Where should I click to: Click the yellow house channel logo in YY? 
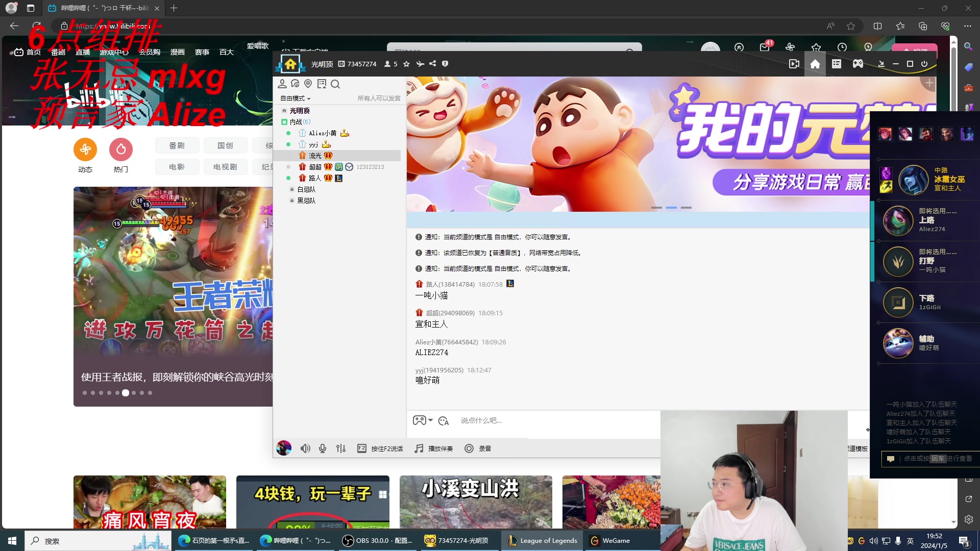[290, 64]
